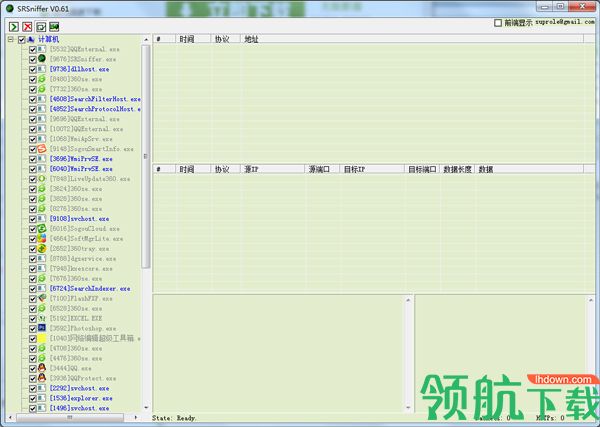Select the [7732]360se.exe row

point(75,89)
